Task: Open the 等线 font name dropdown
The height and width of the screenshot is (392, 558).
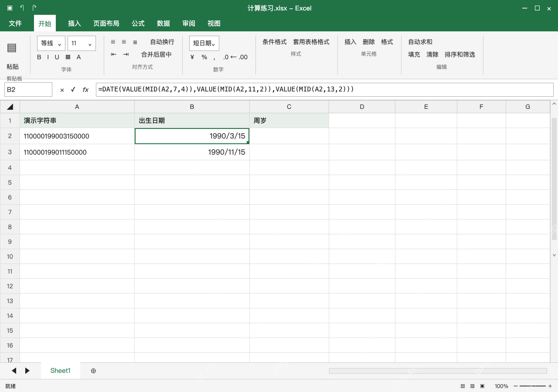Action: pos(51,44)
